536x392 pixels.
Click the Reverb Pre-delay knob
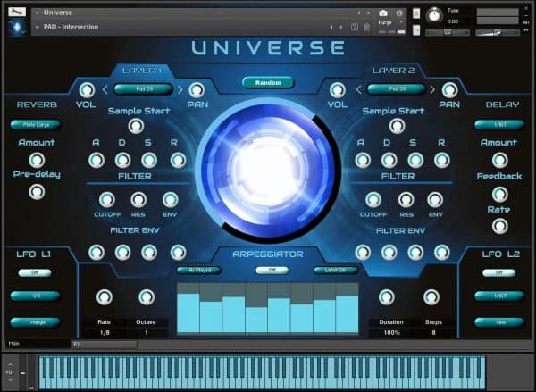point(37,192)
